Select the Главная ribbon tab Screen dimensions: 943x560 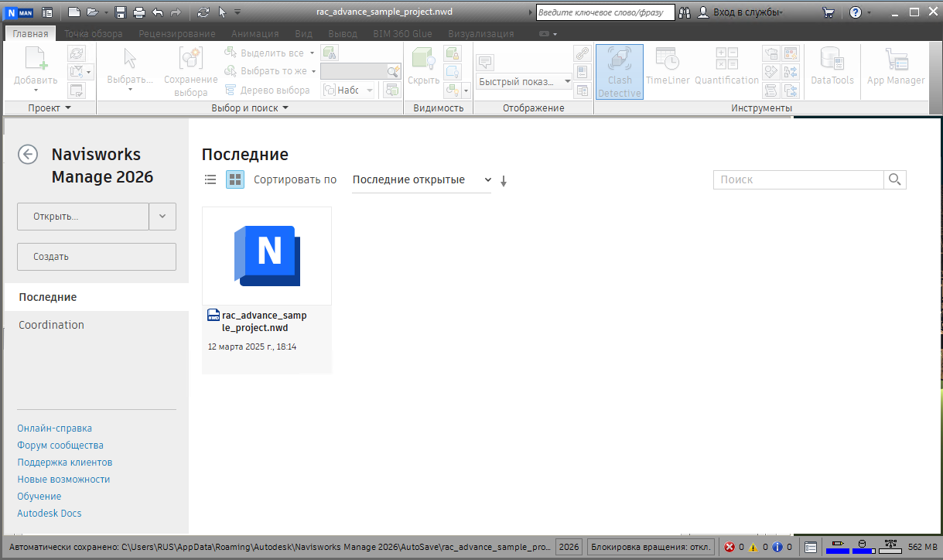tap(30, 34)
